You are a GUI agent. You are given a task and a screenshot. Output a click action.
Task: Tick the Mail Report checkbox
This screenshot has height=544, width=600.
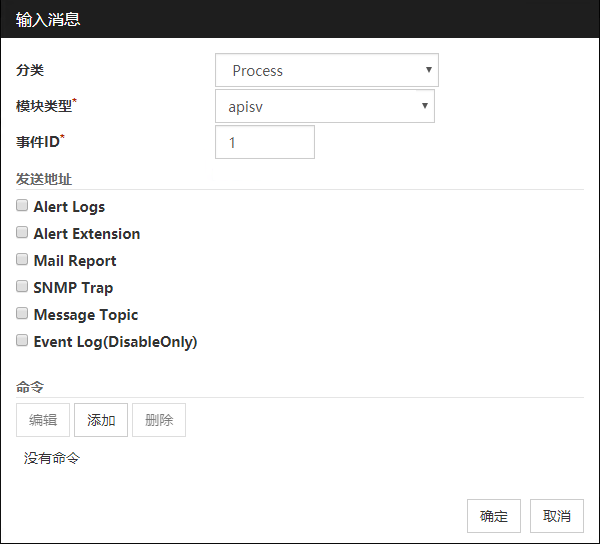pos(22,260)
